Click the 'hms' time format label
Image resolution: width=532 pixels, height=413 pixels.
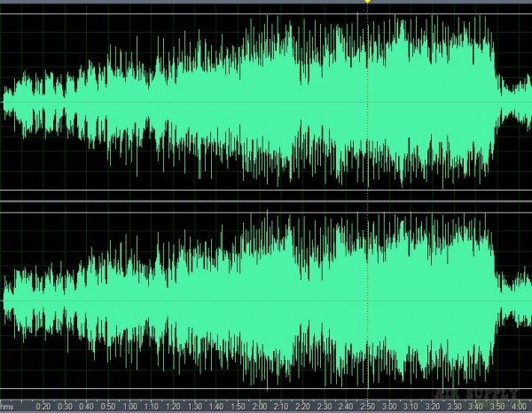(7, 406)
